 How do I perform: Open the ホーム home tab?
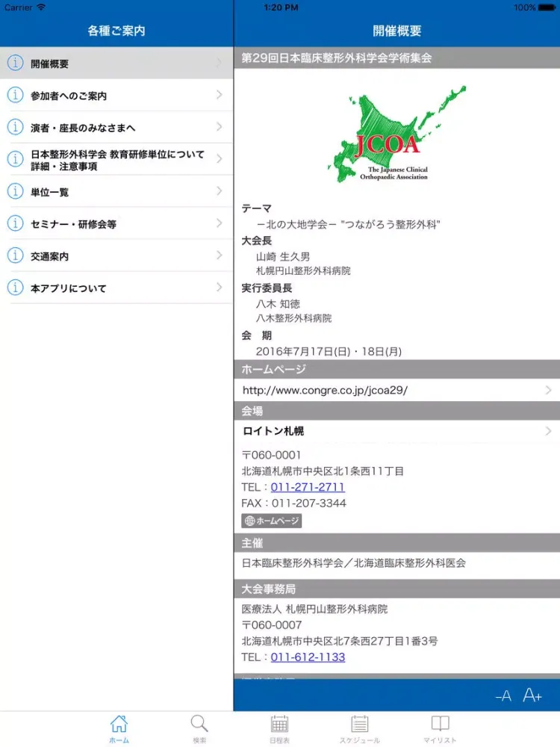tap(119, 729)
